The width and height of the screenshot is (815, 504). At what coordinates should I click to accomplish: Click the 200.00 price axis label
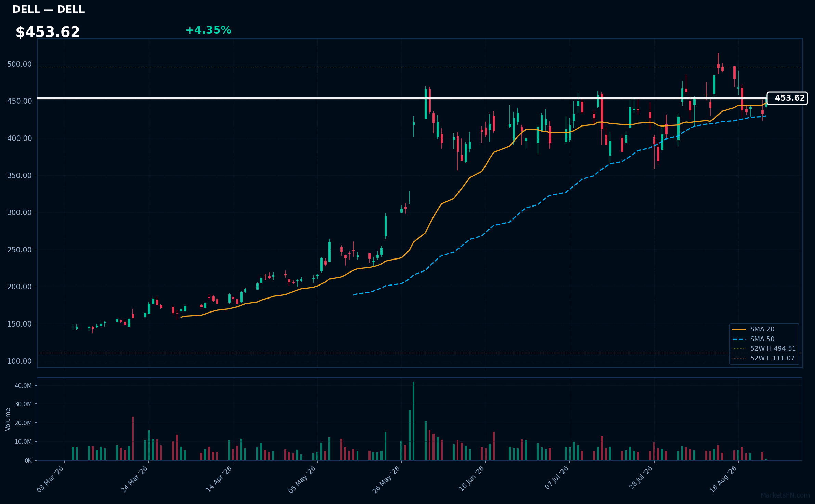(x=20, y=287)
